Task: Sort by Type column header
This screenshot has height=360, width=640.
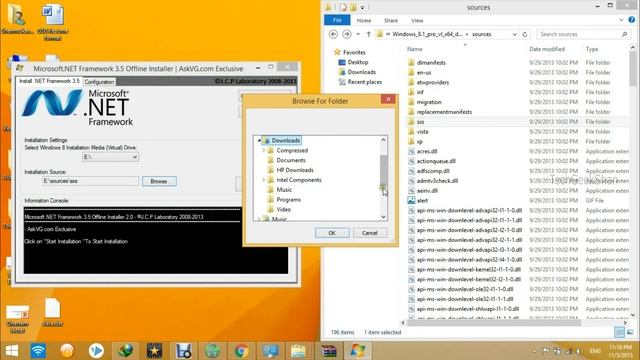Action: point(592,49)
